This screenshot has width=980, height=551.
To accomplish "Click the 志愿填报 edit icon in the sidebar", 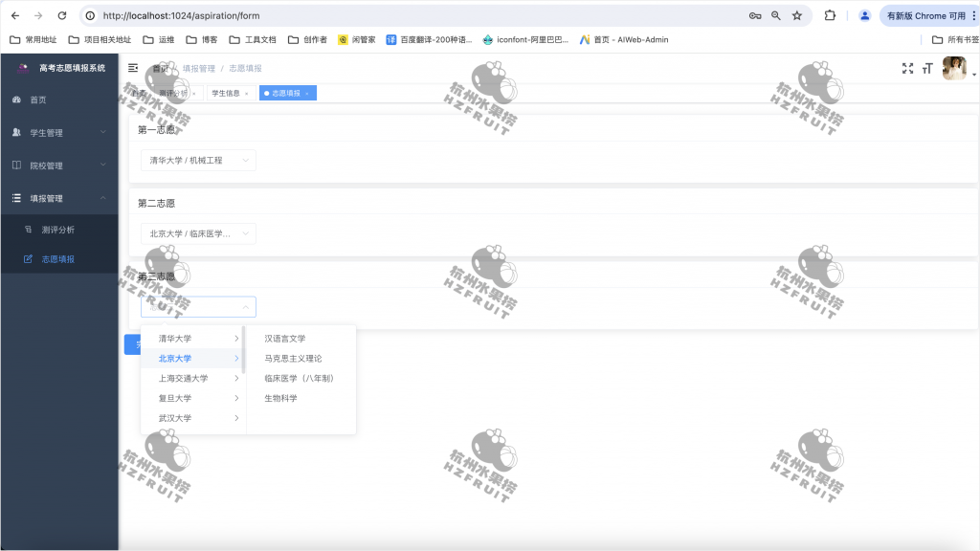I will click(x=28, y=258).
